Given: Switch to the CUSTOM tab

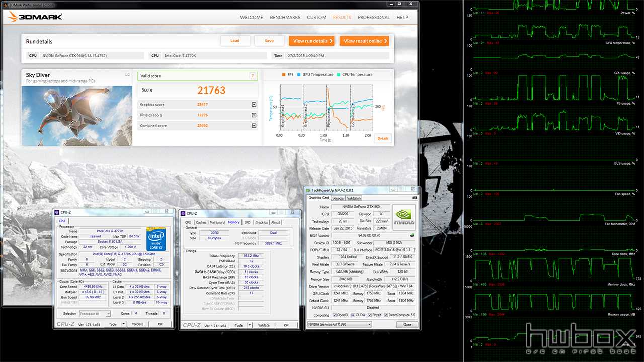Looking at the screenshot, I should [x=316, y=17].
